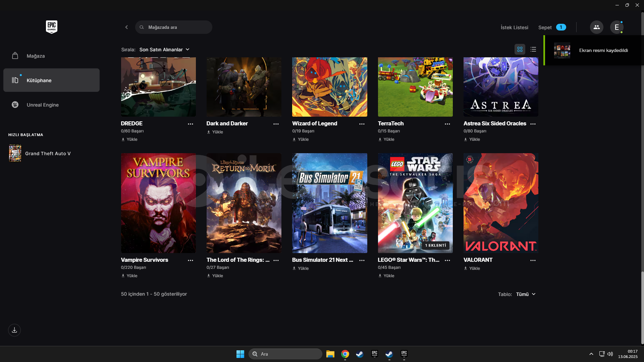Viewport: 644px width, 362px height.
Task: Open Wizard of Legend options menu
Action: 362,124
